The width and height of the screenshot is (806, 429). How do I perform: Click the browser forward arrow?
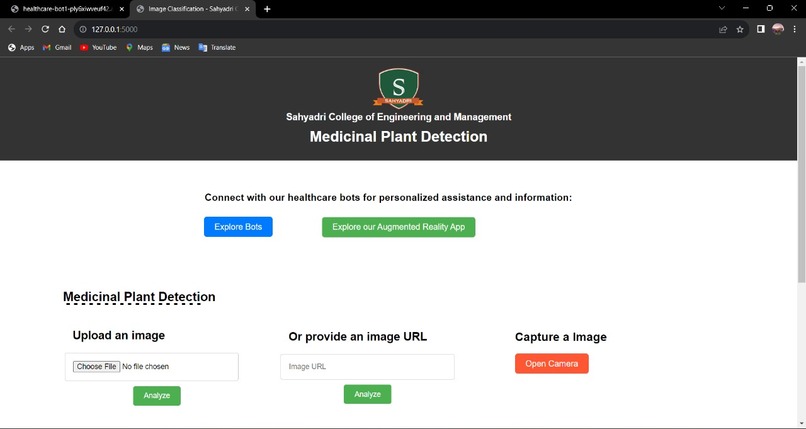28,29
